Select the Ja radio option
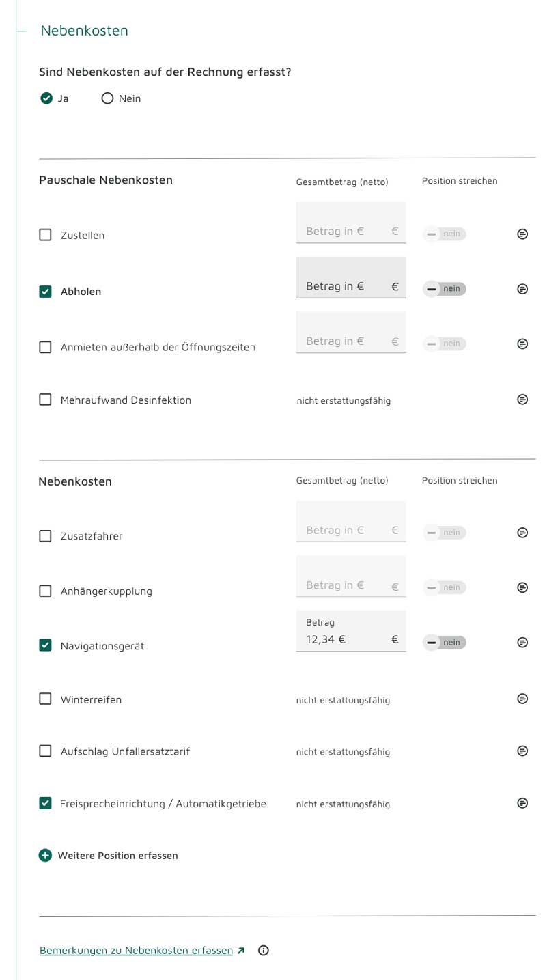The image size is (560, 980). tap(46, 98)
